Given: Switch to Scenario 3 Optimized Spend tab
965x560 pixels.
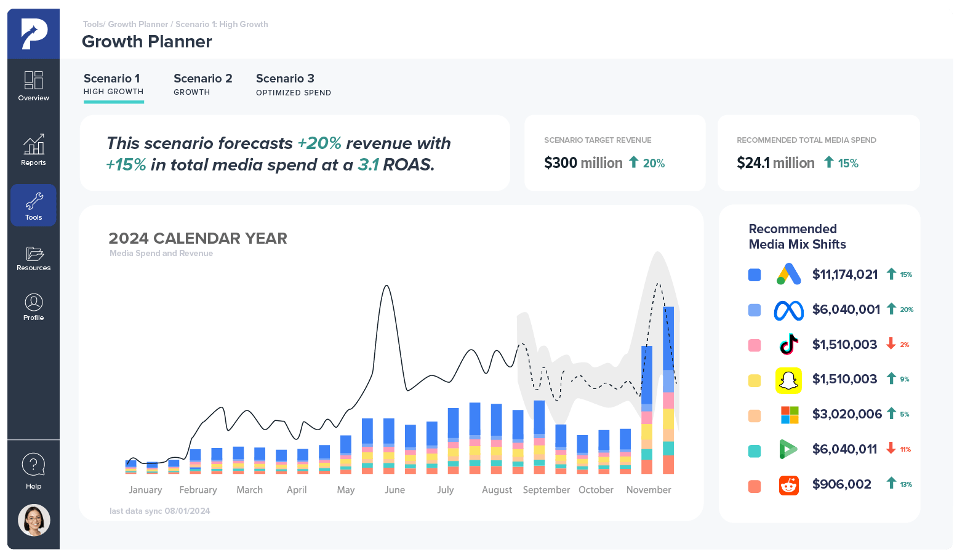Looking at the screenshot, I should (294, 84).
